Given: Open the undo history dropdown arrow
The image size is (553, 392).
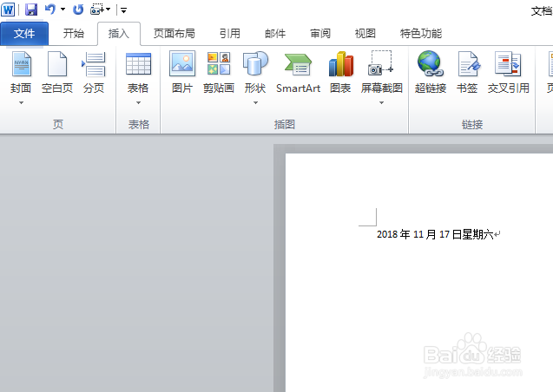Looking at the screenshot, I should (63, 10).
